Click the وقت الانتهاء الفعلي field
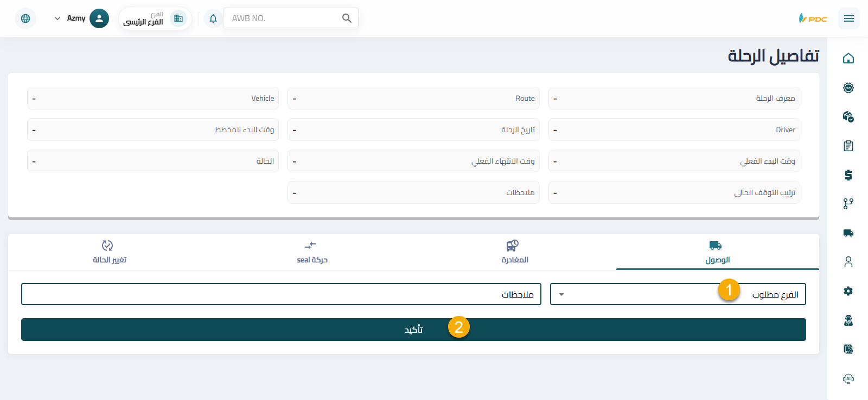The image size is (868, 400). point(413,161)
